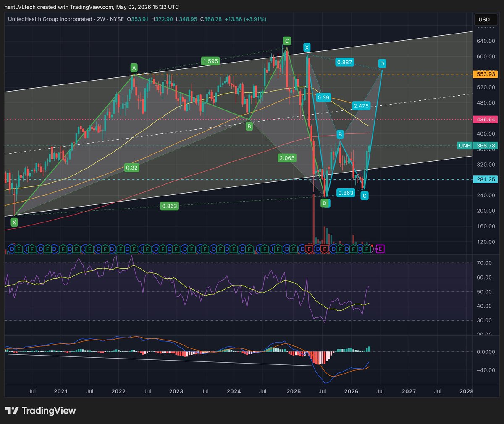Select the green 0.32 ratio label

click(x=132, y=168)
